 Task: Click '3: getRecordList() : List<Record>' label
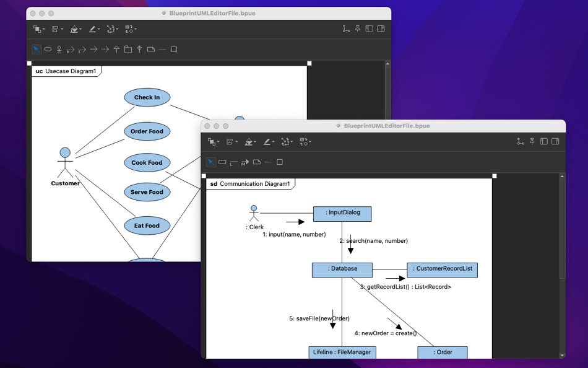406,287
